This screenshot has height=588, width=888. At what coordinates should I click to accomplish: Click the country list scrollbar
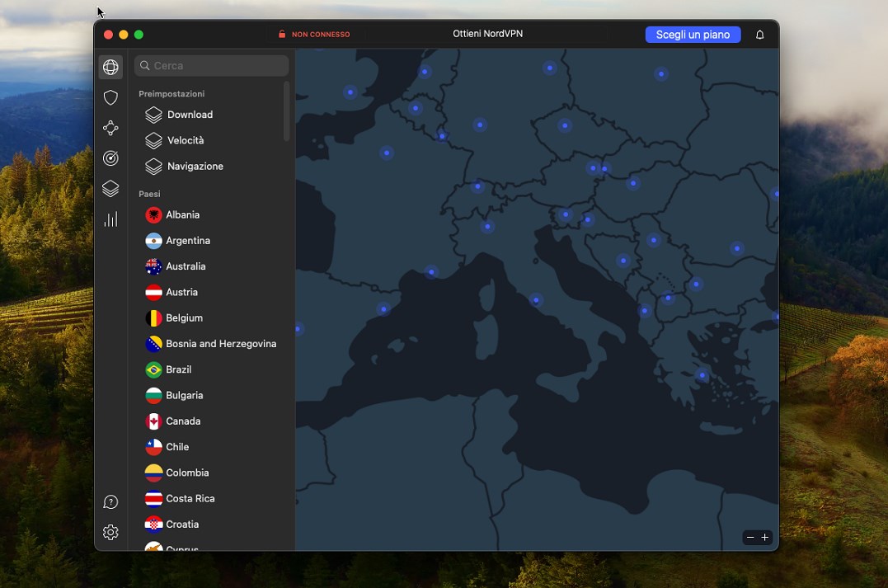coord(286,111)
